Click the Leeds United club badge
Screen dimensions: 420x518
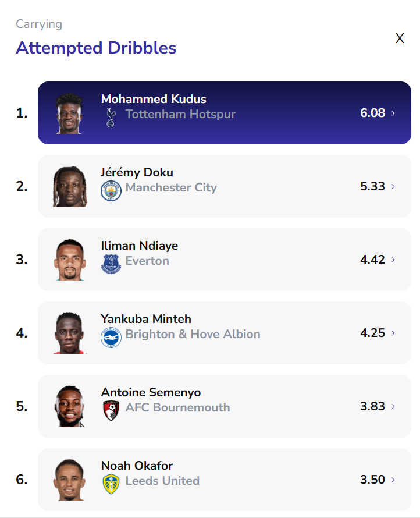111,484
